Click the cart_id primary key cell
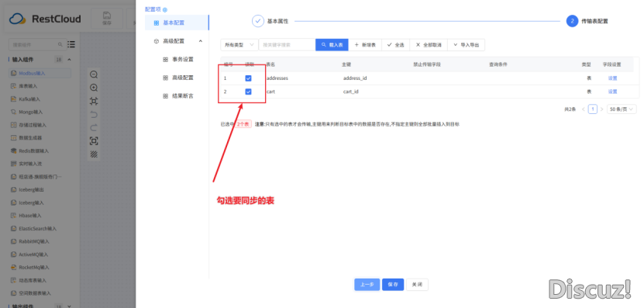 (351, 92)
